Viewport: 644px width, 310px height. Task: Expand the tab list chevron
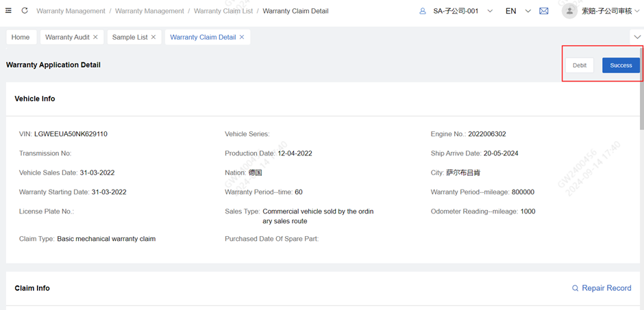click(x=637, y=37)
